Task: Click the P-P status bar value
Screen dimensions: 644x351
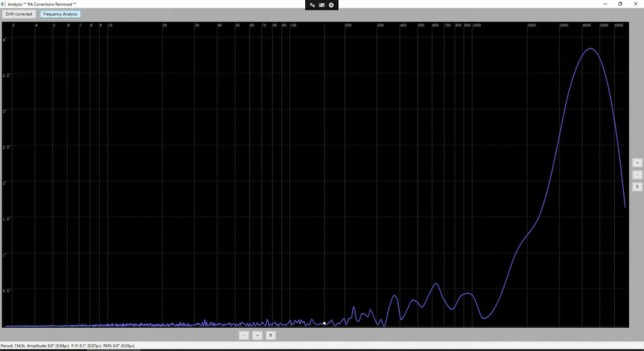Action: (x=86, y=346)
